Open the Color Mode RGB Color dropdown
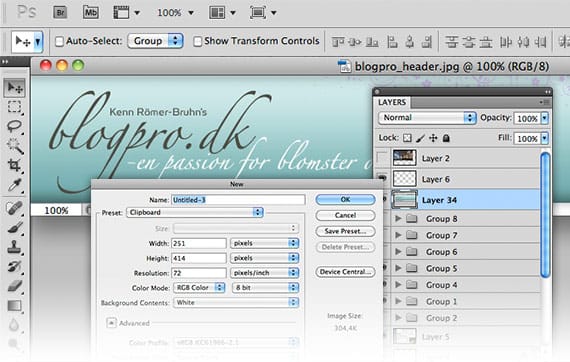This screenshot has height=362, width=570. [199, 287]
